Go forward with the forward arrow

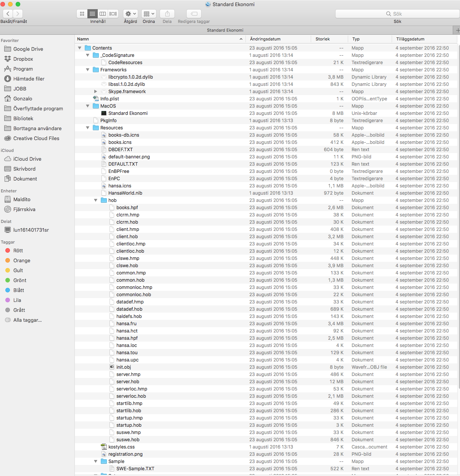18,14
